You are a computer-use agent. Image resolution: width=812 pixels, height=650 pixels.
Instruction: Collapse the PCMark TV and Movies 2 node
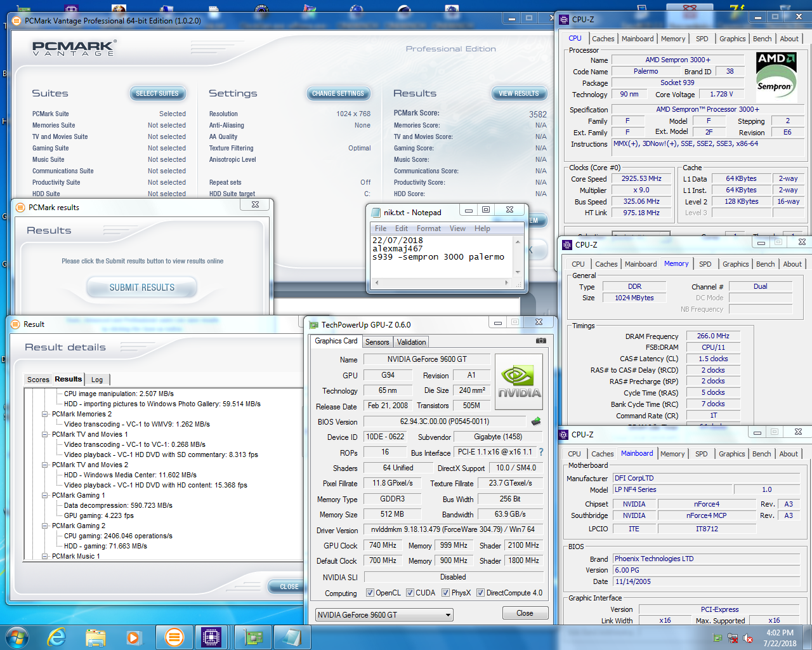coord(45,465)
